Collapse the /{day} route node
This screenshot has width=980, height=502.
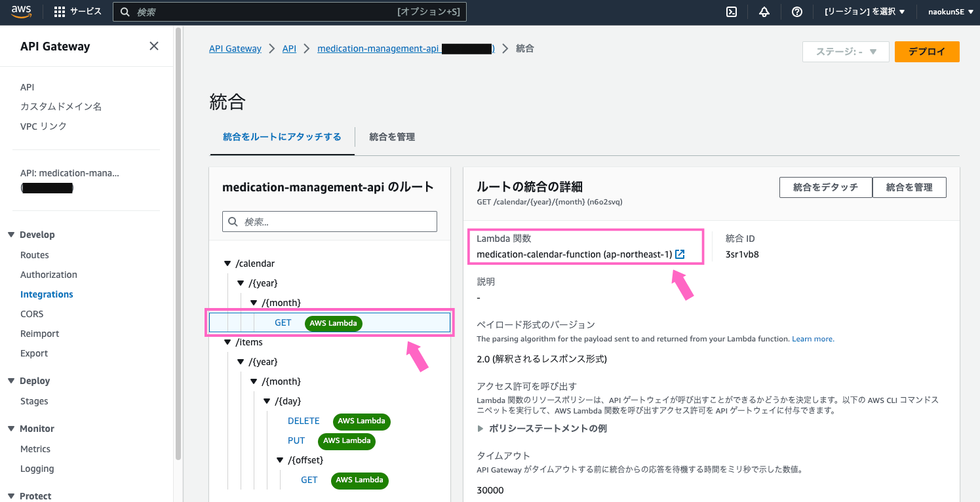267,401
